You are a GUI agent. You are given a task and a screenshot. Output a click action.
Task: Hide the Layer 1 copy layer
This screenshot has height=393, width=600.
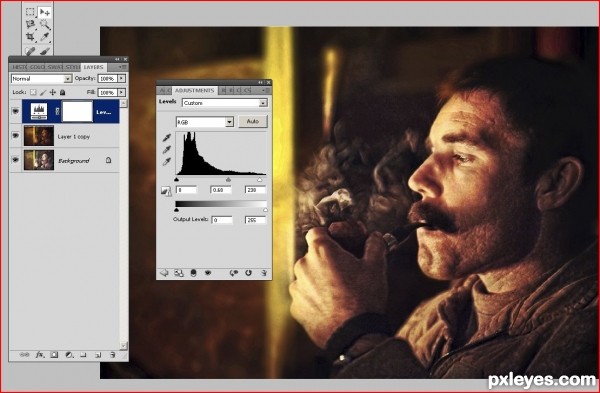tap(16, 135)
